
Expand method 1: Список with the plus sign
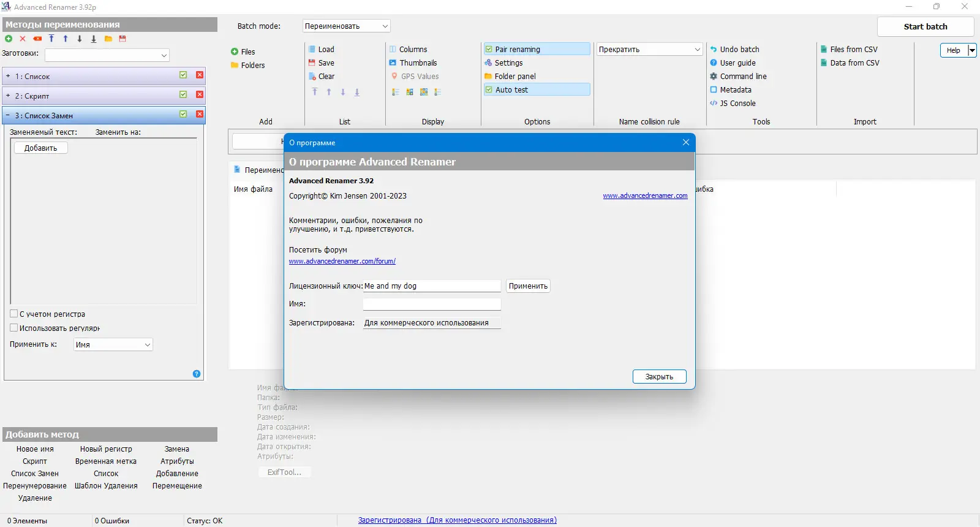tap(8, 77)
